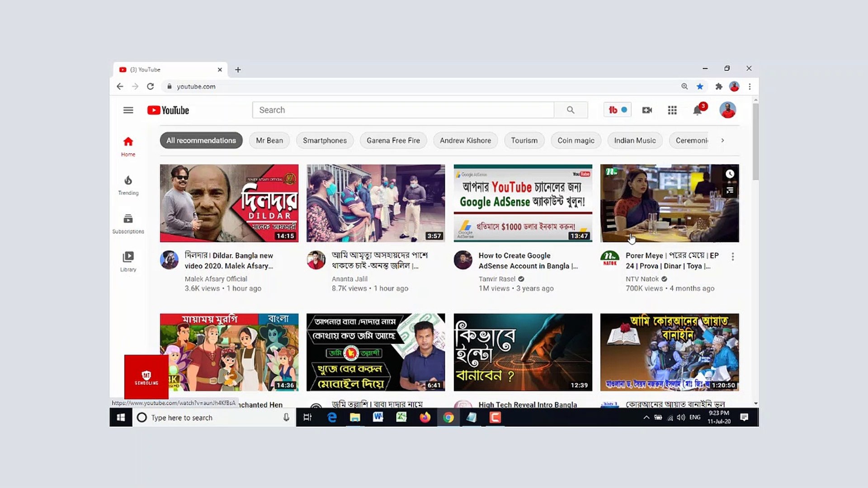This screenshot has height=488, width=868.
Task: Toggle the bookmark star in the address bar
Action: [701, 86]
